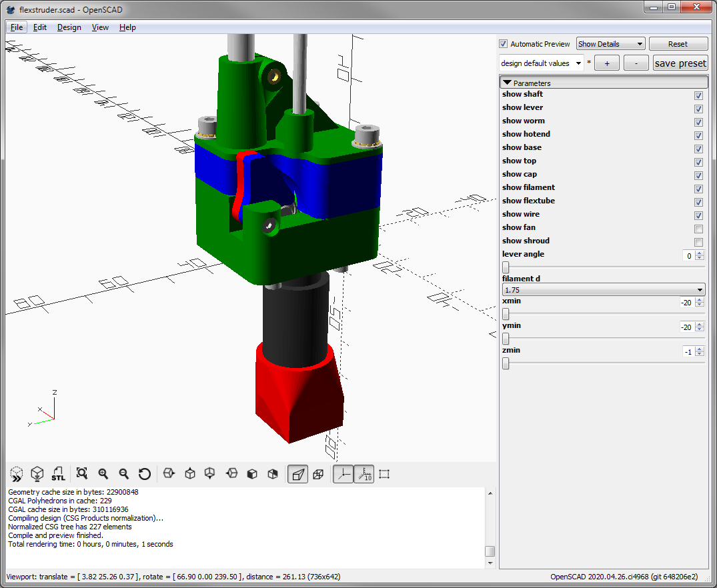
Task: Click the View All zoom icon
Action: pyautogui.click(x=82, y=474)
